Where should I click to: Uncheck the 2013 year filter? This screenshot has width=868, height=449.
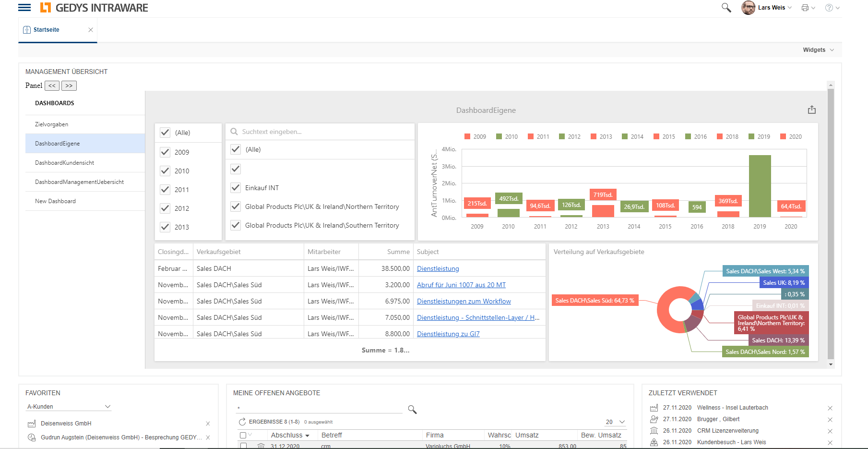165,227
